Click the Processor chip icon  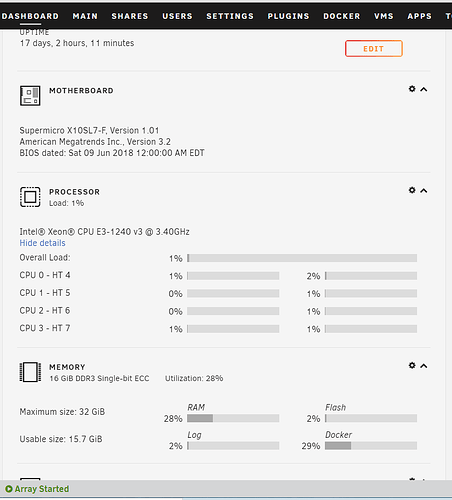tap(30, 197)
